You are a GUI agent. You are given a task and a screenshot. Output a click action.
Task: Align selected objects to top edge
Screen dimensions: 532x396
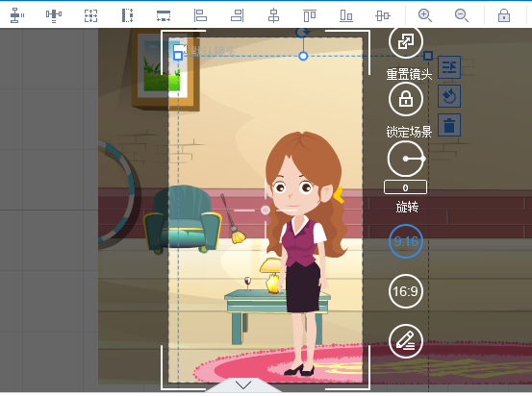[310, 15]
